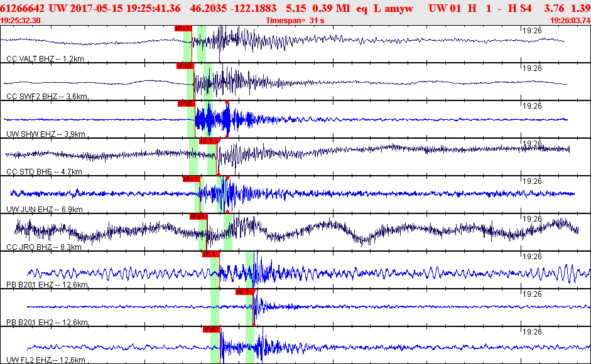Click the 19:26 time tick on VALT trace
This screenshot has width=591, height=364.
(532, 31)
